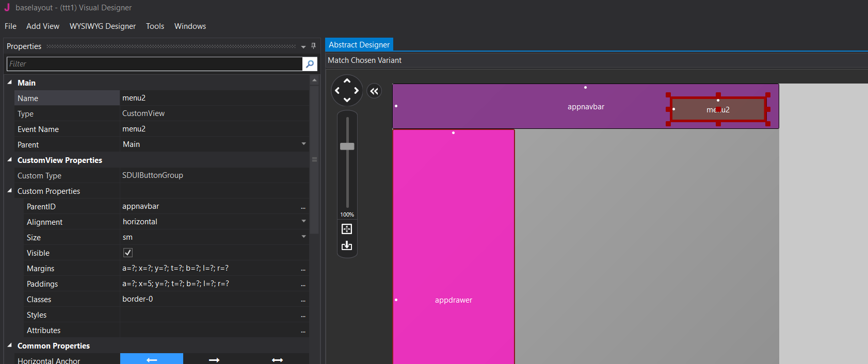Open Paddings ellipsis editor

pyautogui.click(x=303, y=284)
